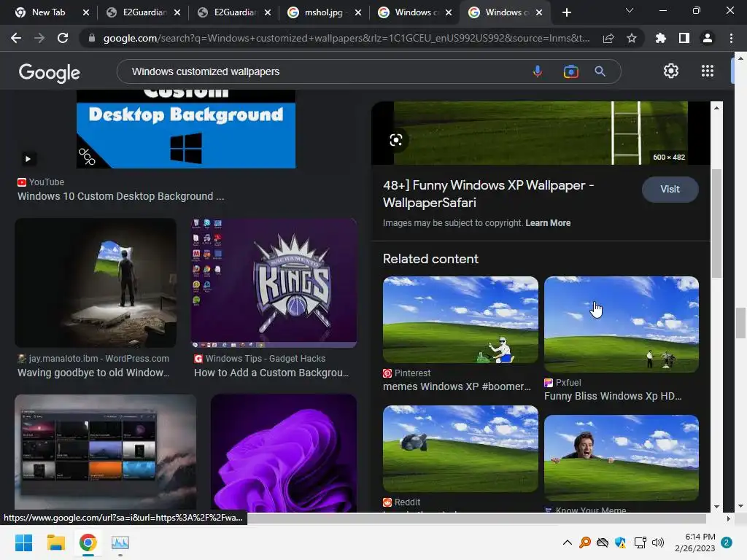The height and width of the screenshot is (560, 747).
Task: Open the Chrome profile avatar
Action: tap(708, 38)
